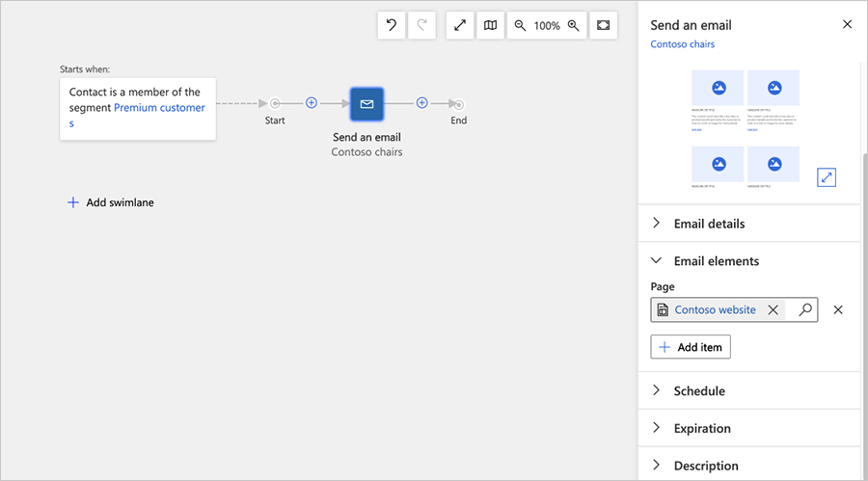Search pages with the lookup magnifier
This screenshot has height=481, width=868.
tap(804, 309)
